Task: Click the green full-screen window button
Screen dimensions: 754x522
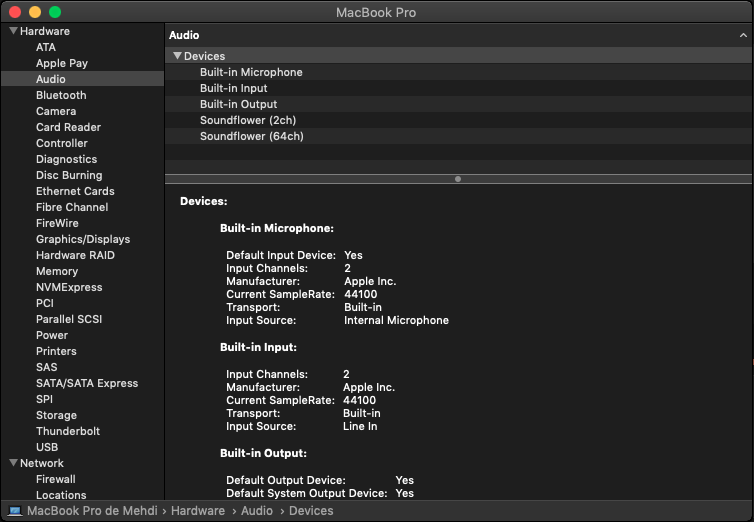Action: (x=55, y=12)
